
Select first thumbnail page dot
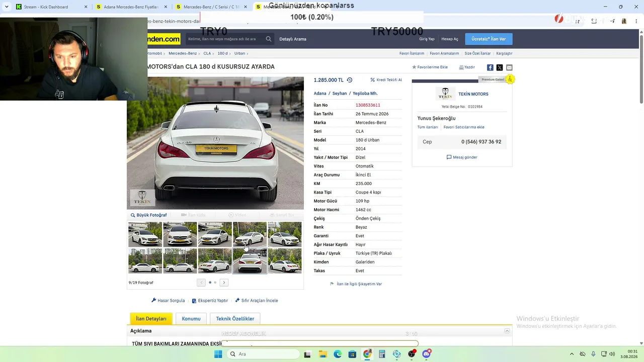(x=210, y=283)
